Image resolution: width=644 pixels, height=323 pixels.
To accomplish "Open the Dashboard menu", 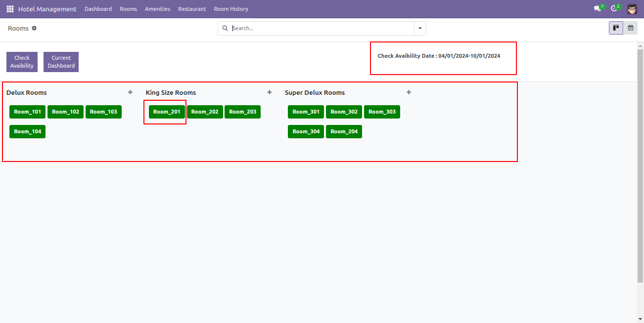I will [x=98, y=9].
